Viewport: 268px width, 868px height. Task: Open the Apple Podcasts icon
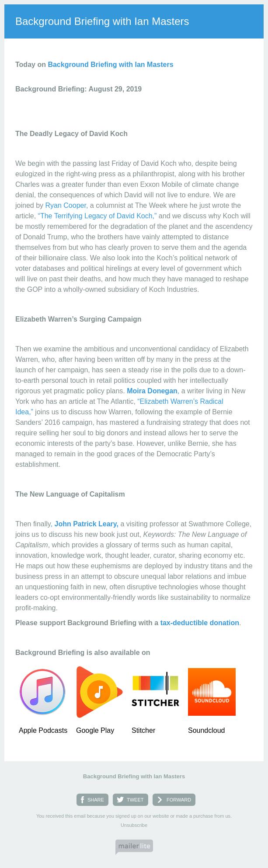(42, 692)
